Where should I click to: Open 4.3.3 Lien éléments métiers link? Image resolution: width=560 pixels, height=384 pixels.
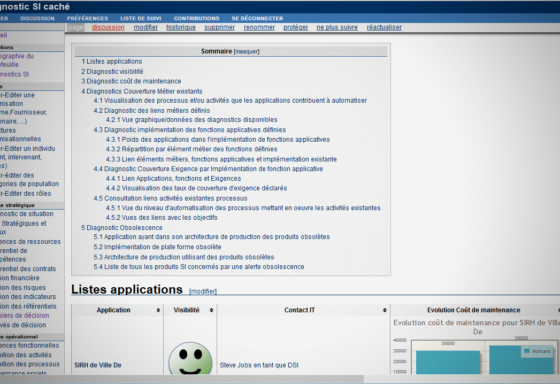[221, 159]
